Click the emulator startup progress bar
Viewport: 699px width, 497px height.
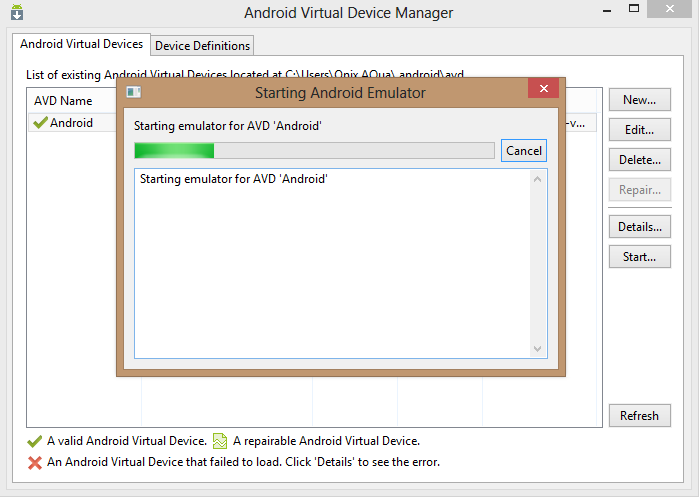pos(314,151)
